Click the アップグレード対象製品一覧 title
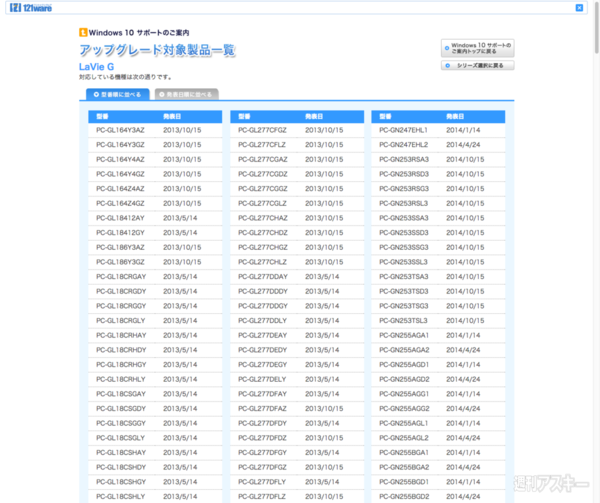 pyautogui.click(x=157, y=50)
